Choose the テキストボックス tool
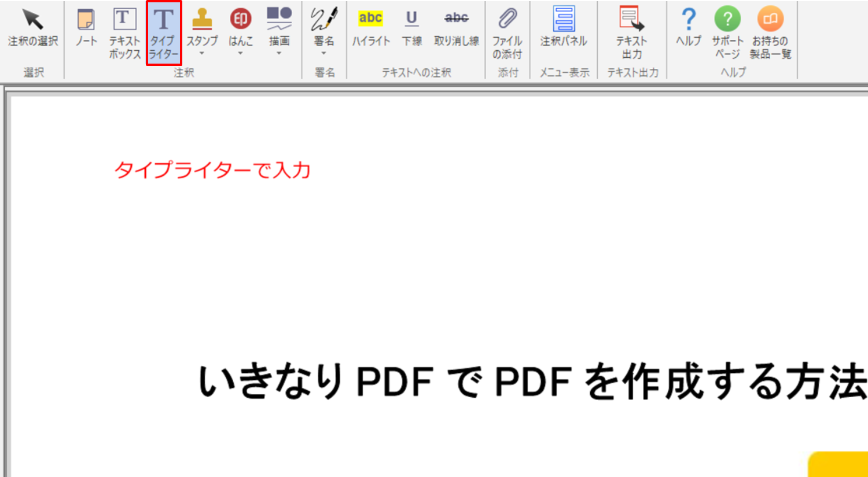The height and width of the screenshot is (477, 868). pyautogui.click(x=124, y=33)
